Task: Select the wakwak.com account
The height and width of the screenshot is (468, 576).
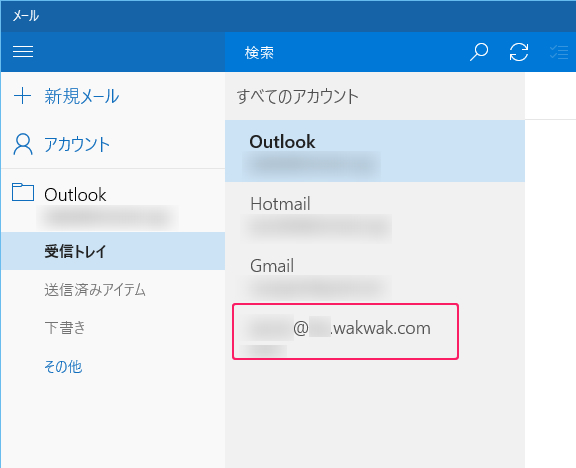Action: click(x=345, y=331)
